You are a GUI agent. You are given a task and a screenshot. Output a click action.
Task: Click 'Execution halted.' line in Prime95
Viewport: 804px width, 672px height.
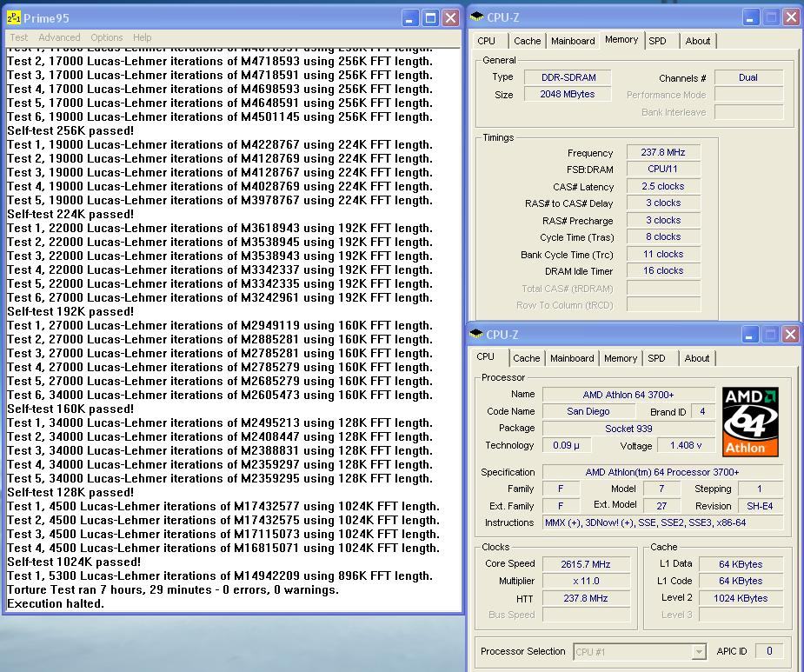point(56,603)
